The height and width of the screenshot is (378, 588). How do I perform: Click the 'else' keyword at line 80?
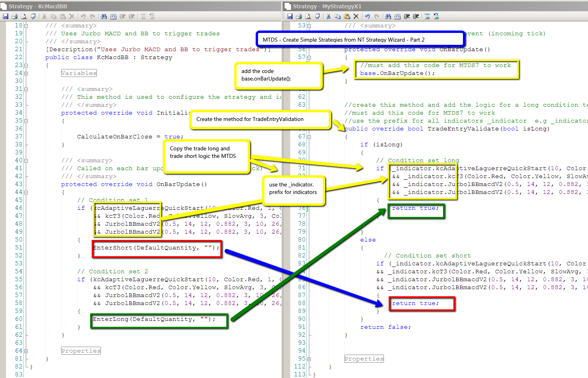coord(368,240)
